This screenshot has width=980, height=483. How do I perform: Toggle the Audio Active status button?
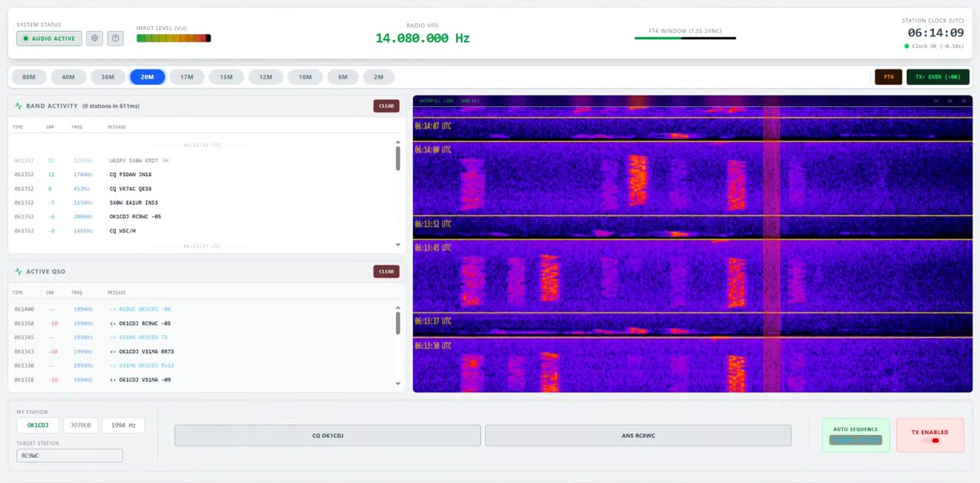tap(49, 38)
